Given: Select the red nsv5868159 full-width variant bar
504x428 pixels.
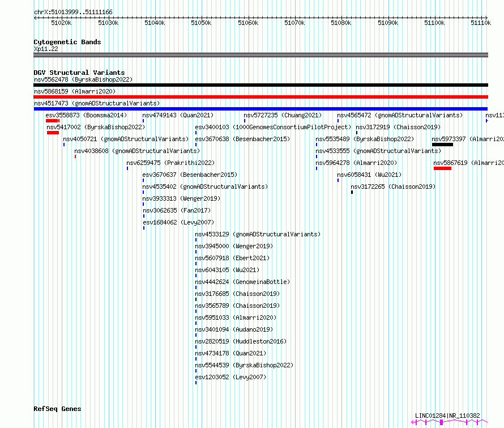Looking at the screenshot, I should pos(260,97).
